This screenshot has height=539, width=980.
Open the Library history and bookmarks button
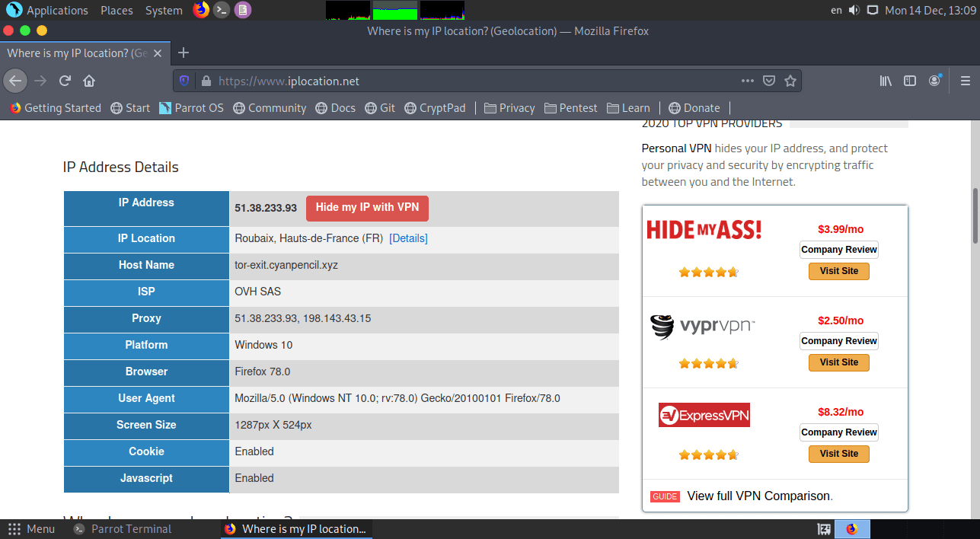[x=886, y=81]
